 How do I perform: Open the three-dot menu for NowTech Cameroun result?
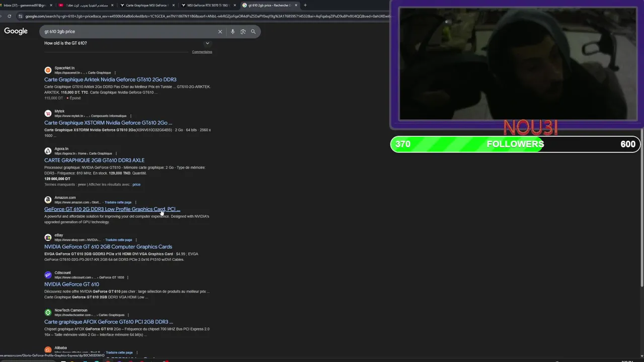coord(128,315)
